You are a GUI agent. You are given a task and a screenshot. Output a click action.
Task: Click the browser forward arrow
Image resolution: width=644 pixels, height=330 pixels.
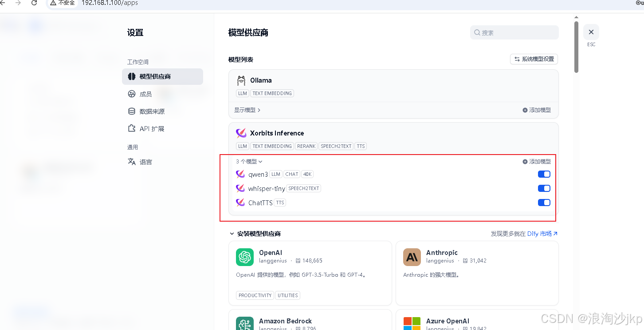pyautogui.click(x=18, y=3)
